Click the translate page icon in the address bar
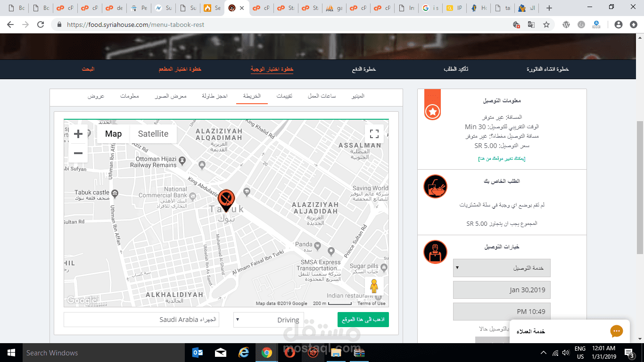This screenshot has width=644, height=362. [531, 25]
